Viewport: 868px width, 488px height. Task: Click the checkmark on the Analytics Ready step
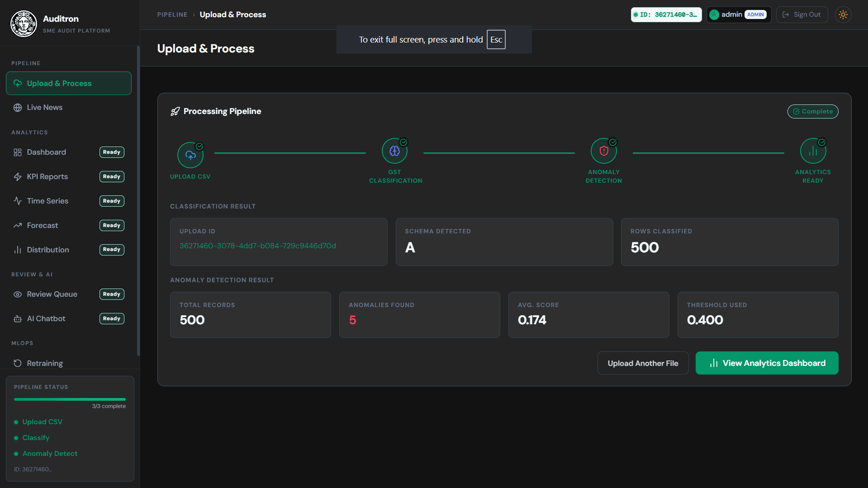click(x=822, y=142)
